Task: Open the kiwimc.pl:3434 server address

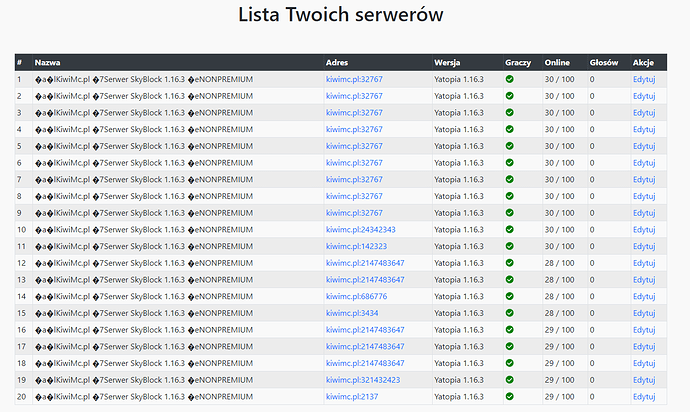Action: (x=350, y=313)
